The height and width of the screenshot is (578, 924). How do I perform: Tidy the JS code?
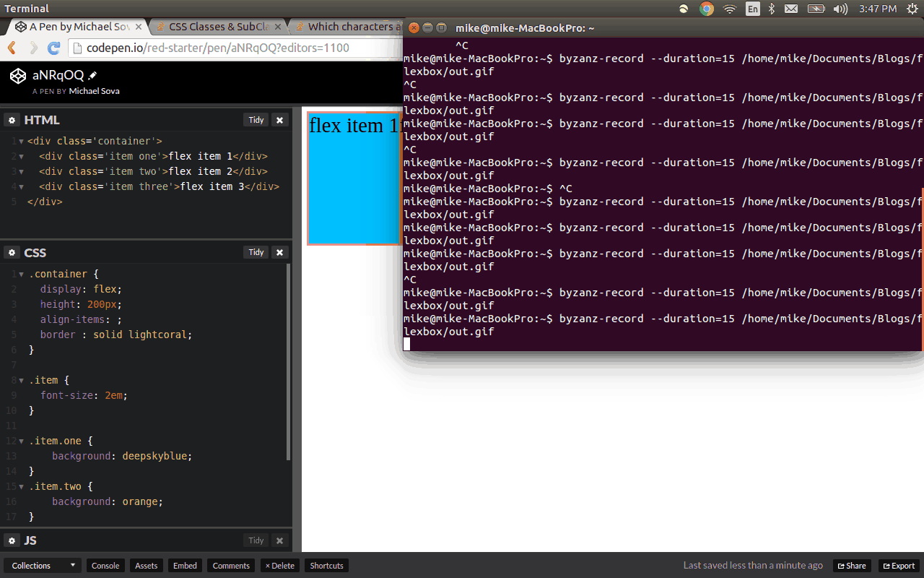click(x=256, y=540)
